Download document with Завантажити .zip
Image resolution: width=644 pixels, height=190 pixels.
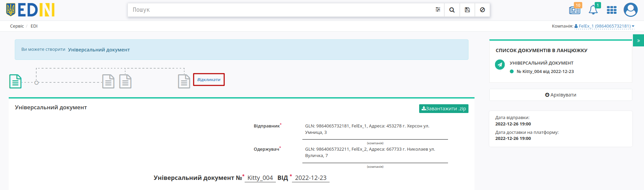(x=444, y=109)
